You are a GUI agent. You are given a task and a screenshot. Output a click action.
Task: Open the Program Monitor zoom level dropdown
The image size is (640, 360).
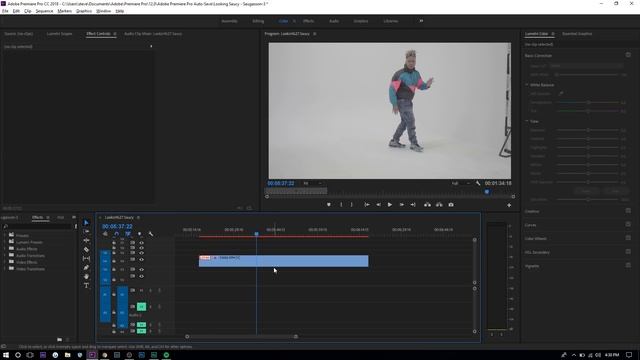tap(312, 183)
